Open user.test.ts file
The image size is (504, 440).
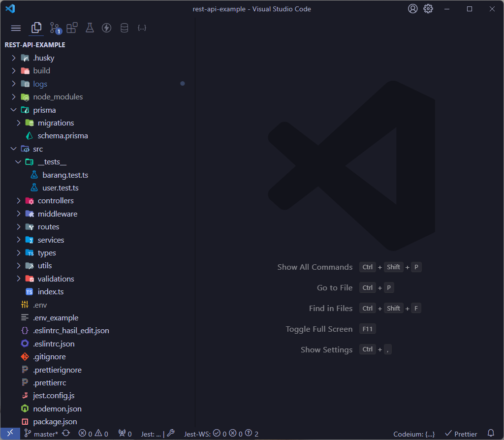(x=98, y=188)
